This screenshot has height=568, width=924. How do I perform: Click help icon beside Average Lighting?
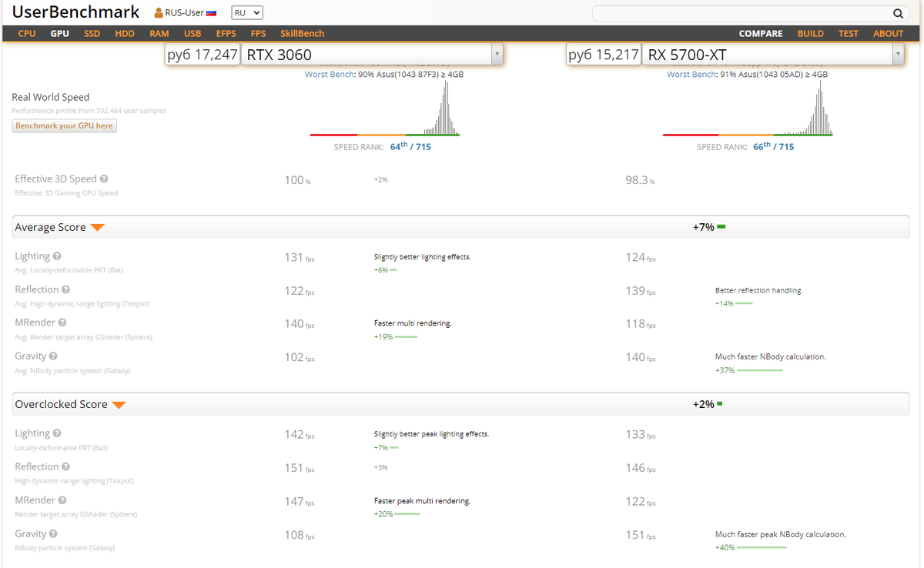pyautogui.click(x=57, y=256)
